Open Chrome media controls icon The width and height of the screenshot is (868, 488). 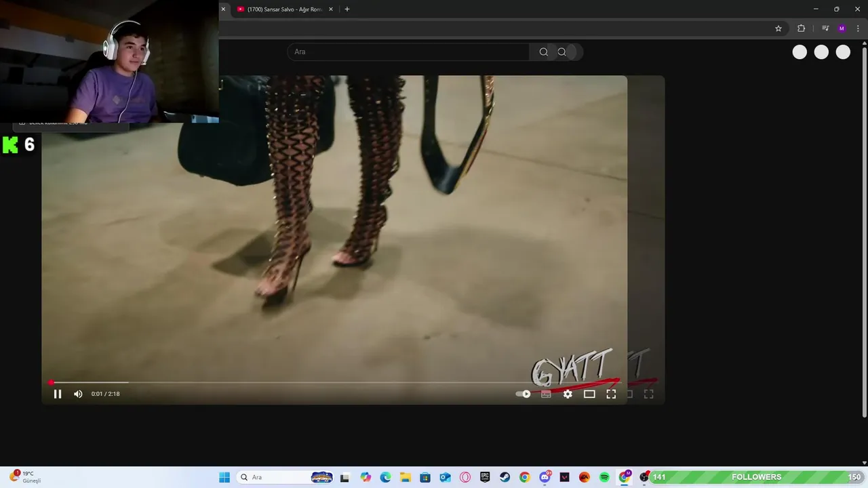click(825, 28)
